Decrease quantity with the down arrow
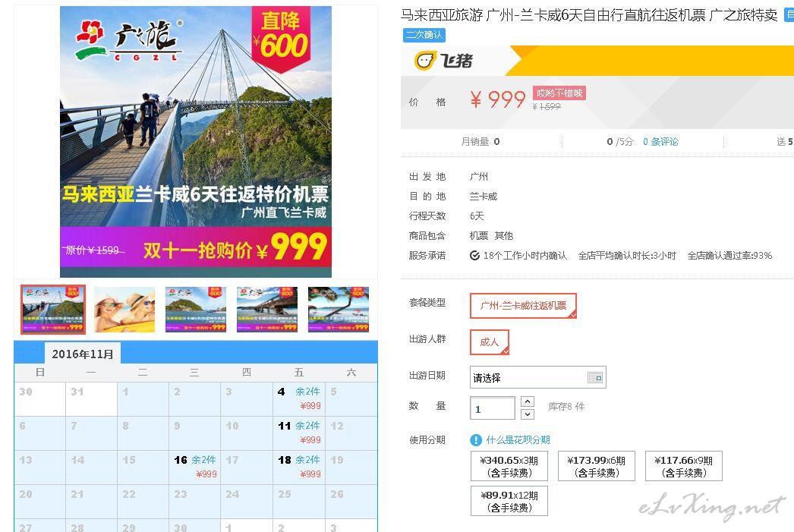 point(527,414)
